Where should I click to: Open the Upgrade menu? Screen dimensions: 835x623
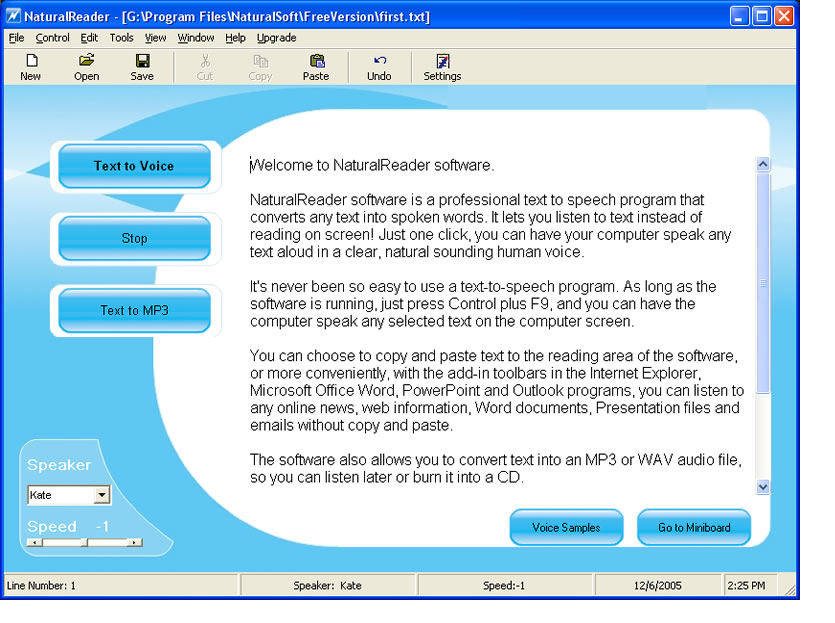coord(276,38)
